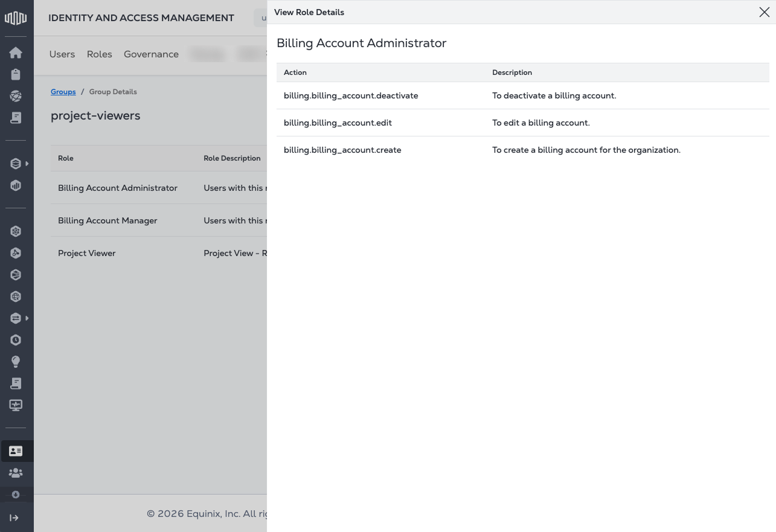Select the ID card icon in sidebar
The height and width of the screenshot is (532, 776).
click(x=16, y=451)
